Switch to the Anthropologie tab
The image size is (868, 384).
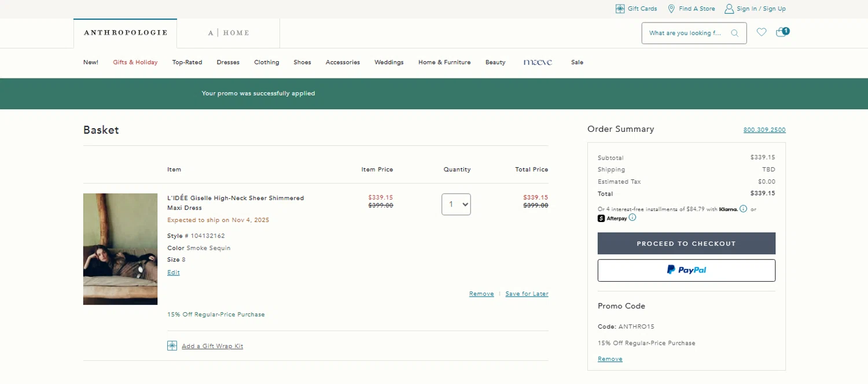tap(126, 33)
